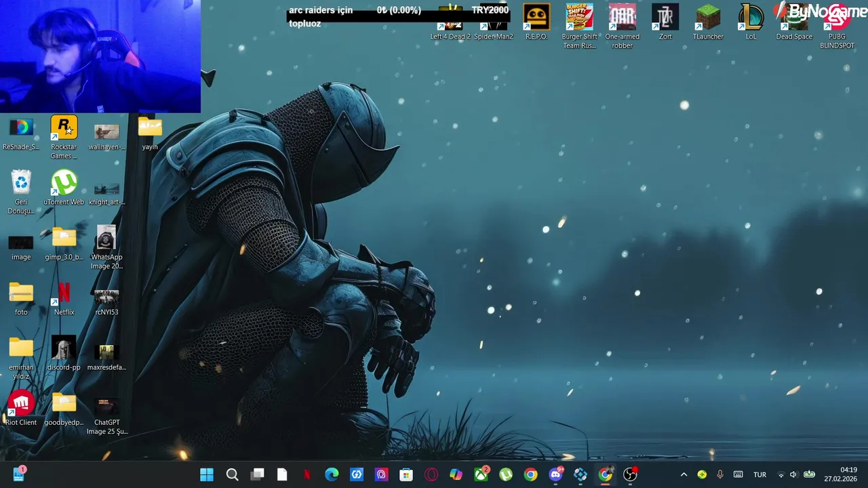Open Task View from the taskbar
Viewport: 868px width, 488px height.
(257, 474)
